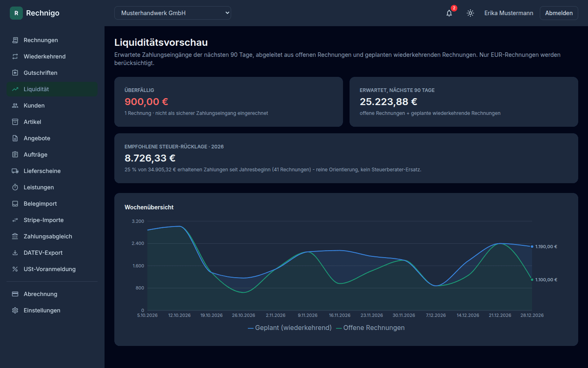Click the tax reserve value 8.726,33 €

(150, 158)
